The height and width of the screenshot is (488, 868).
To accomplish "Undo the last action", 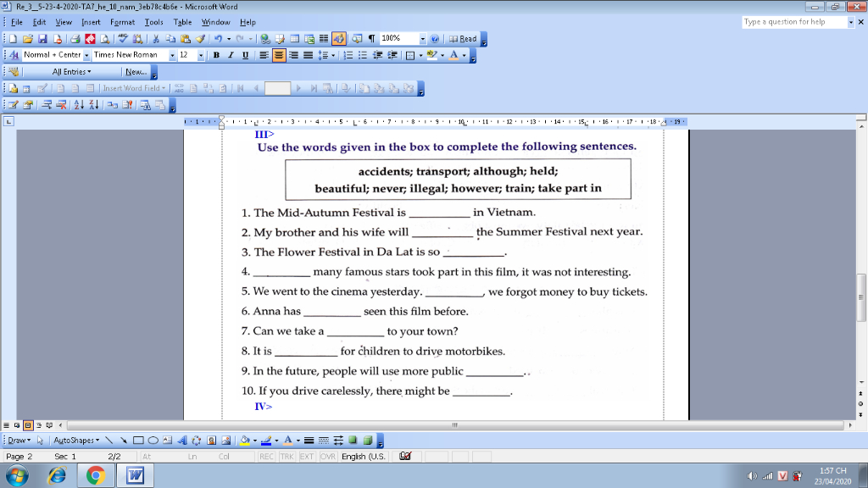I will pos(218,39).
